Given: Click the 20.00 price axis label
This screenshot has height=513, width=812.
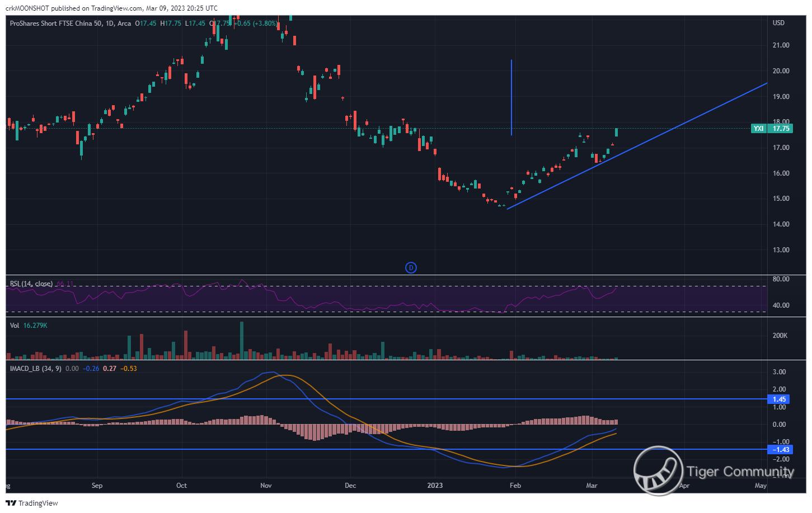Looking at the screenshot, I should (x=781, y=71).
